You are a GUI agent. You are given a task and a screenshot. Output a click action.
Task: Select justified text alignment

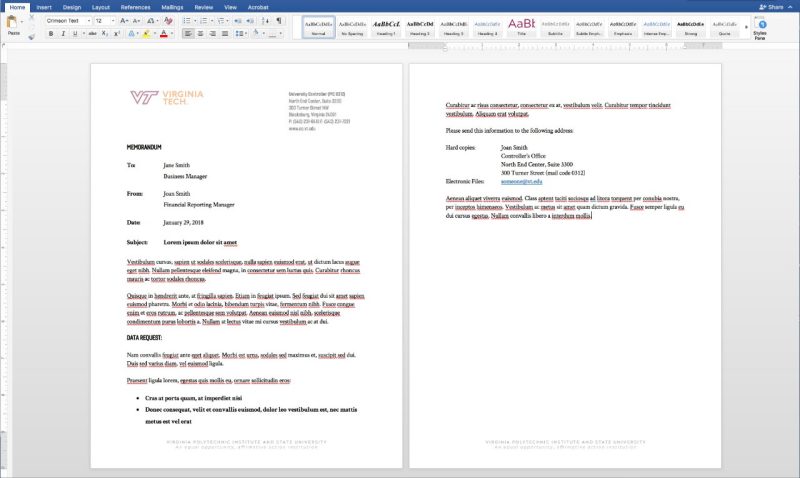[x=225, y=34]
